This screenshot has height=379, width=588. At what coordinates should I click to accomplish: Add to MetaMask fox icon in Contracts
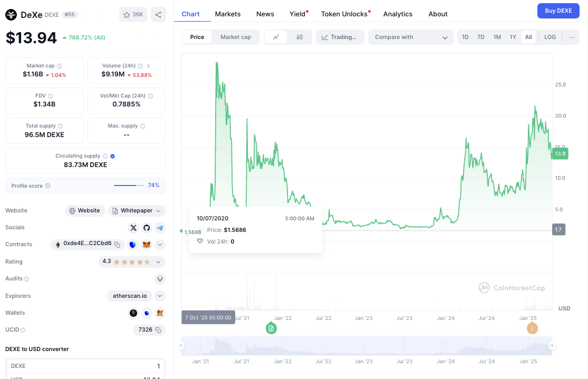point(147,245)
